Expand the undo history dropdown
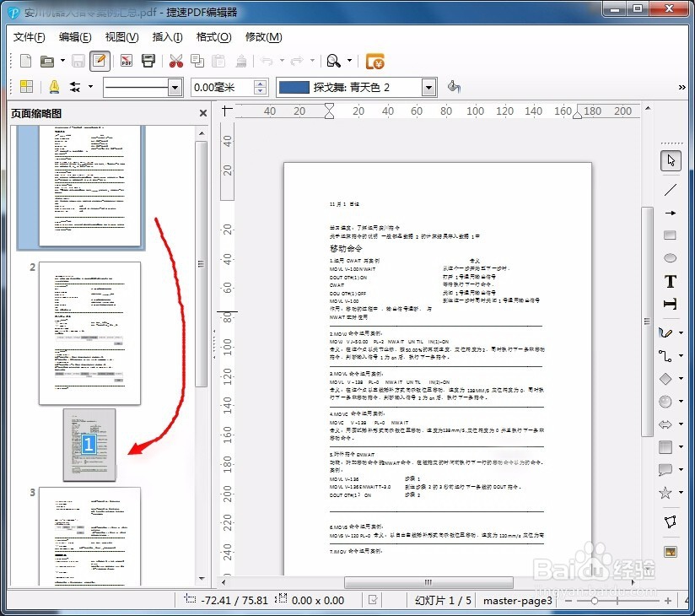Screen dimensions: 695x616 click(x=282, y=60)
